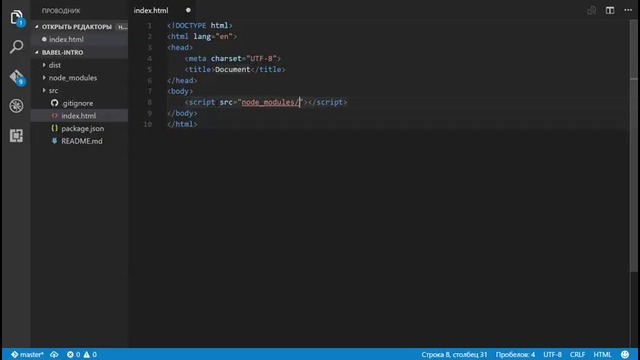Screen dimensions: 640x360
Task: Click the index.html file type icon in tree
Action: click(x=54, y=116)
